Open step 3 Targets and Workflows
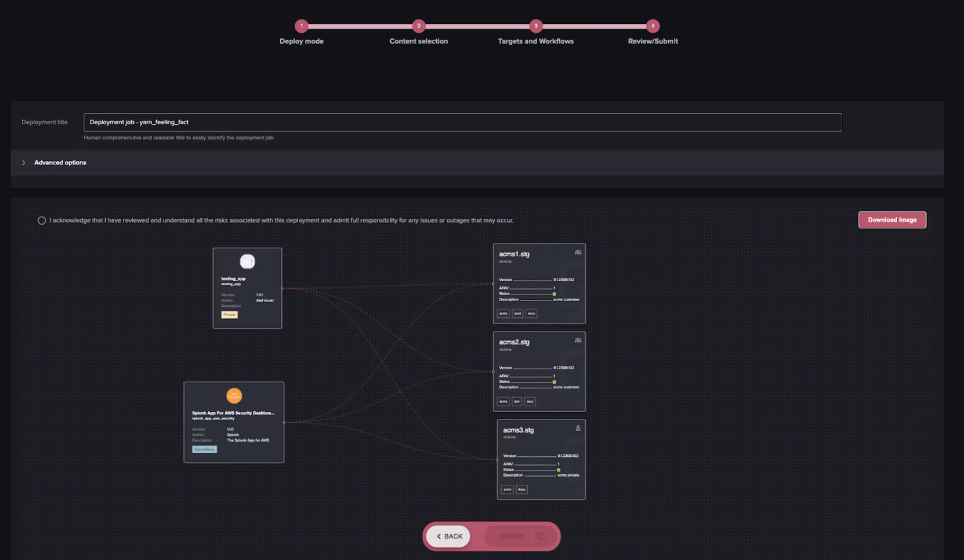This screenshot has height=560, width=964. 536,26
